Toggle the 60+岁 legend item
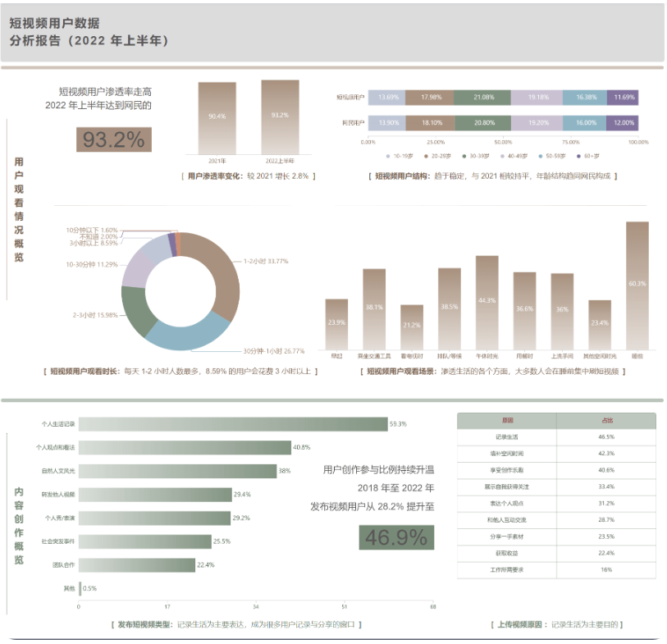The image size is (667, 644). tap(588, 156)
